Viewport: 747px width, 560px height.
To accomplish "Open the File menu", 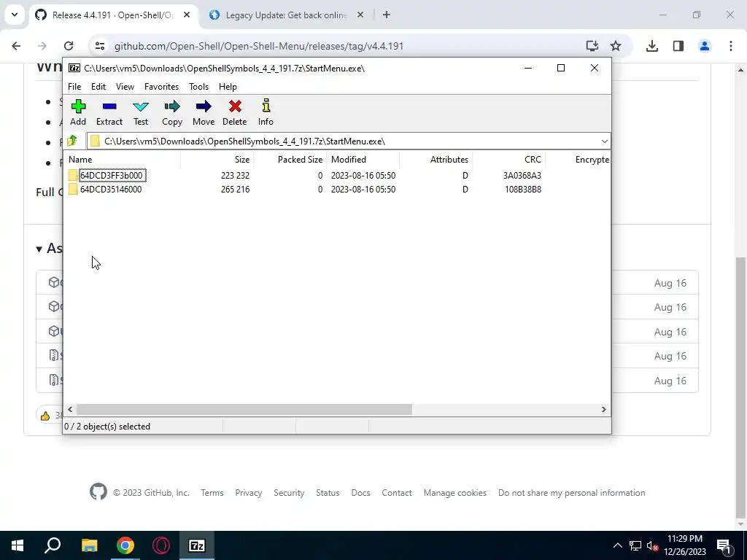I will coord(74,87).
